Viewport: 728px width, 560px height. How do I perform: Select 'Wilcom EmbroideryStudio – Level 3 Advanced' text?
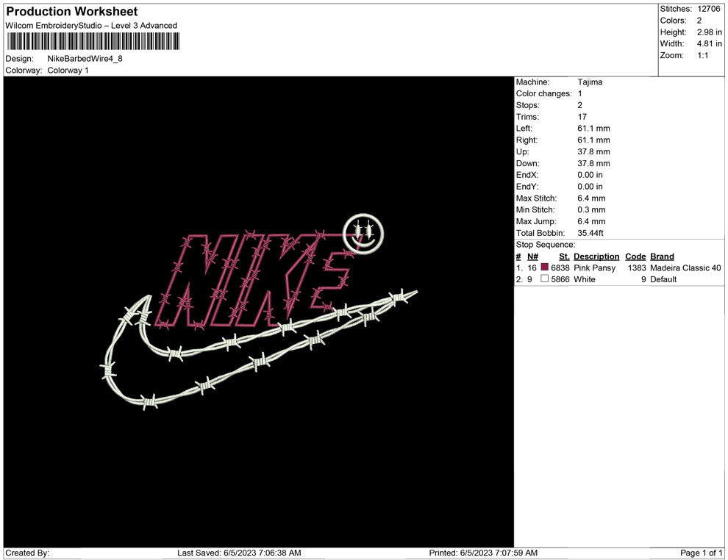point(91,26)
